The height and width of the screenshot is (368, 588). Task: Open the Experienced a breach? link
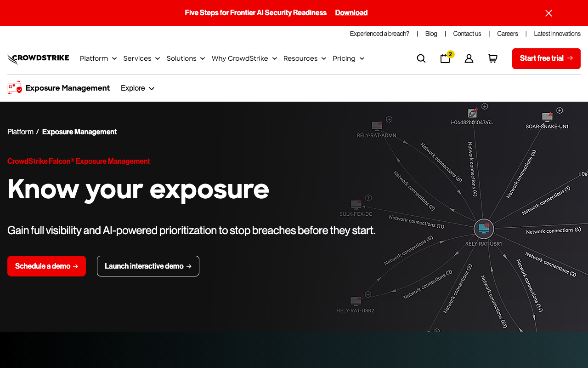(x=379, y=34)
